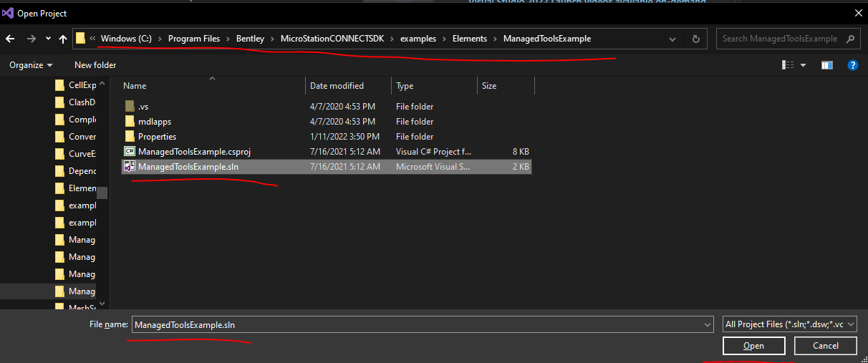Expand the File name dropdown
The image size is (868, 363).
coord(708,324)
